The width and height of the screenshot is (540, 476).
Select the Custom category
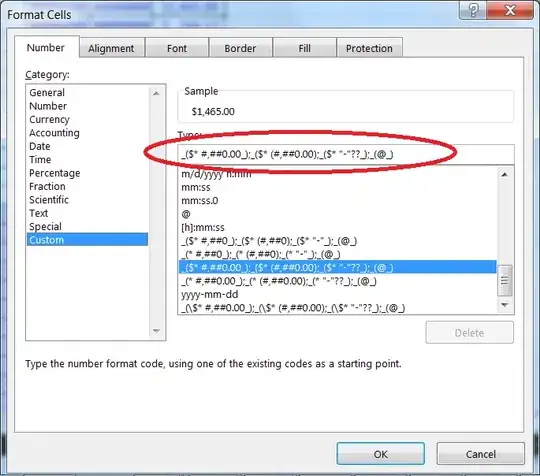pos(87,240)
